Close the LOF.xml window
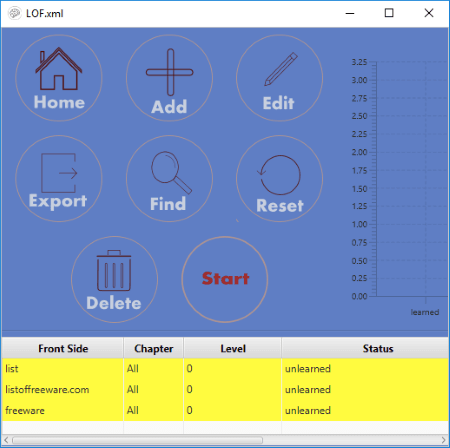 429,13
